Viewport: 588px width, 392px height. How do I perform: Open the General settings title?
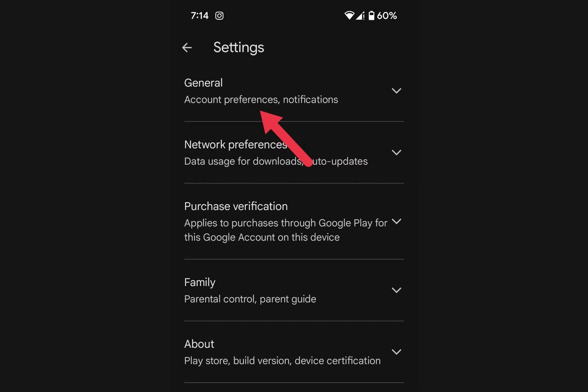pyautogui.click(x=203, y=83)
